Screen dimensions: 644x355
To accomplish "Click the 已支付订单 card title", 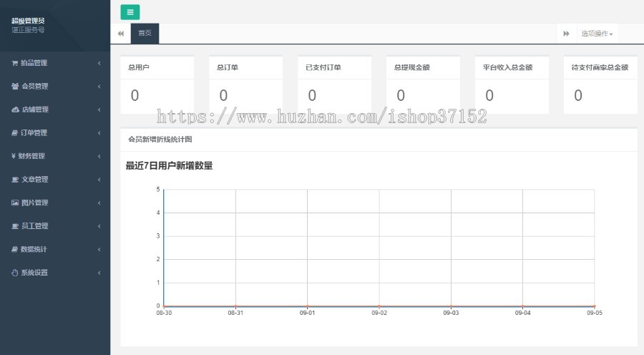I will 323,67.
